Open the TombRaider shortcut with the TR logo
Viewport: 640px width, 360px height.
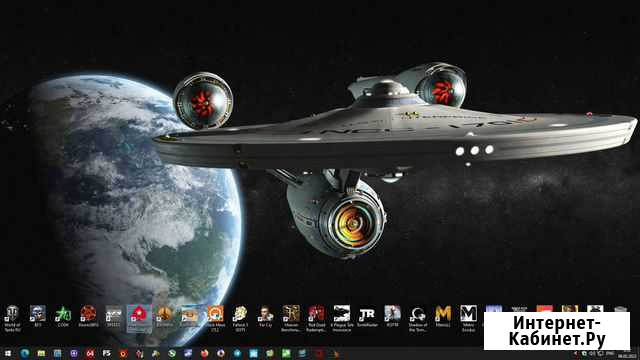[367, 317]
